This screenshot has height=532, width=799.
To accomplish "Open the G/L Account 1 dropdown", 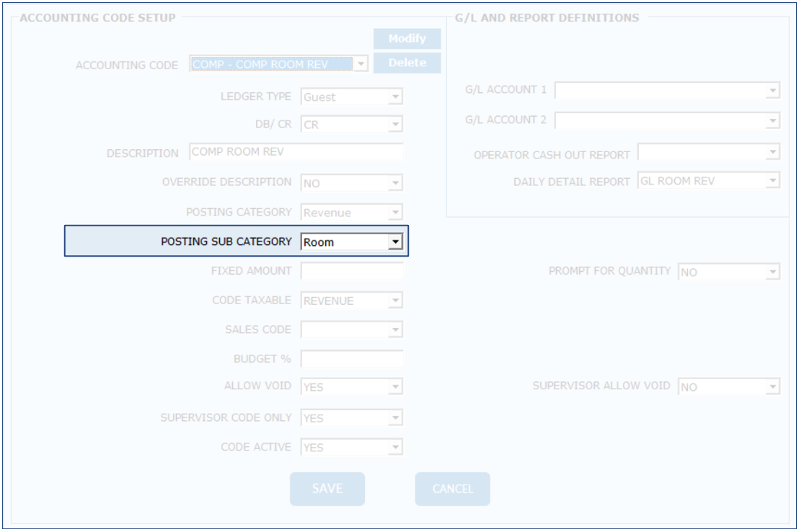I will click(772, 90).
